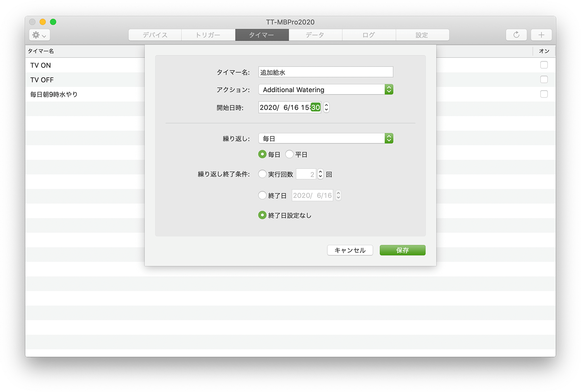The width and height of the screenshot is (581, 392).
Task: Click the タイマー名 text field
Action: pyautogui.click(x=326, y=72)
